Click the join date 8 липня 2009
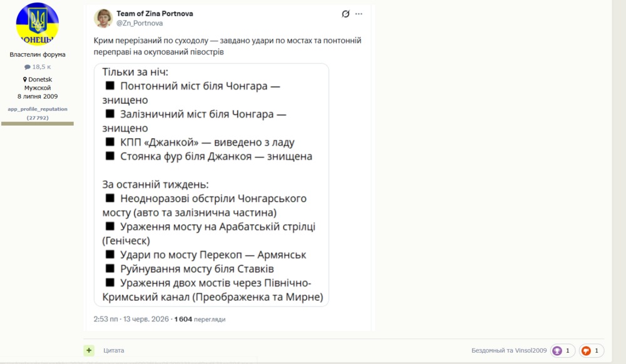This screenshot has width=626, height=364. click(38, 96)
